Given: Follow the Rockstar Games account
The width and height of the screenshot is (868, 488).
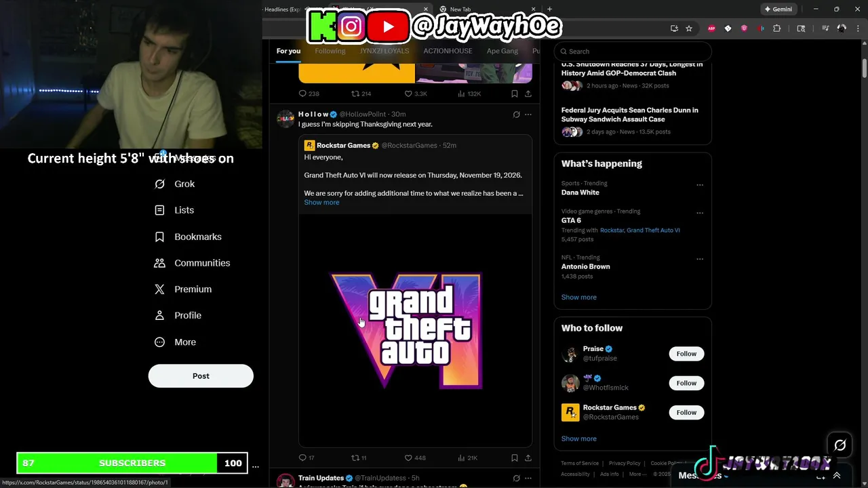Looking at the screenshot, I should click(x=686, y=412).
